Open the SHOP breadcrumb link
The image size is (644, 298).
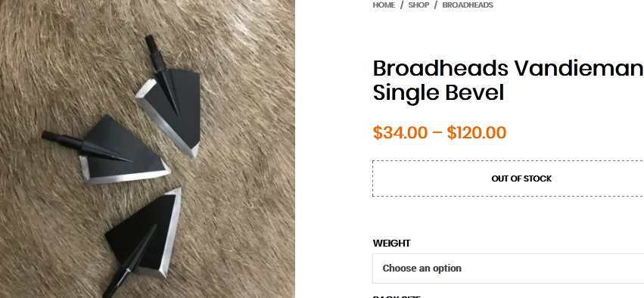pos(418,5)
